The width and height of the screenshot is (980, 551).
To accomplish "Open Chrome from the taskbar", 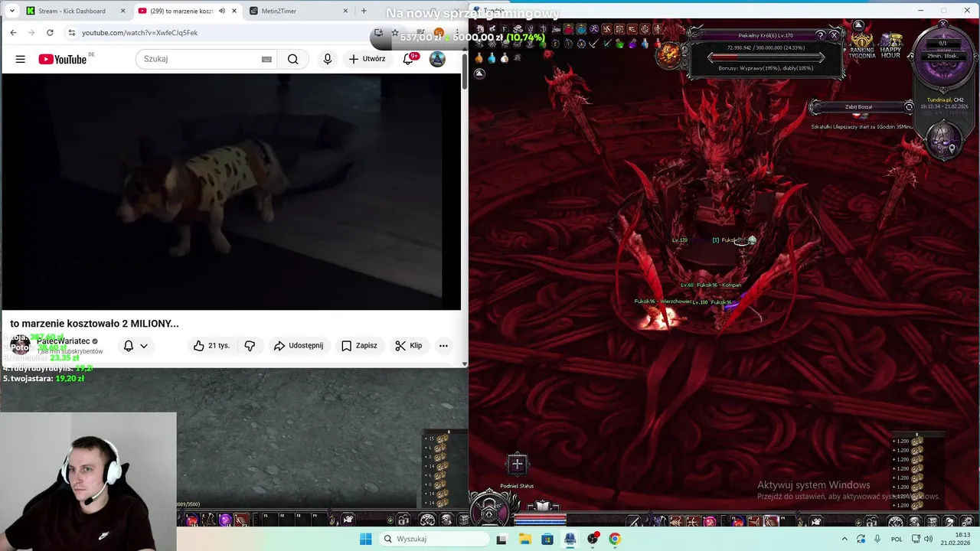I will tap(615, 539).
